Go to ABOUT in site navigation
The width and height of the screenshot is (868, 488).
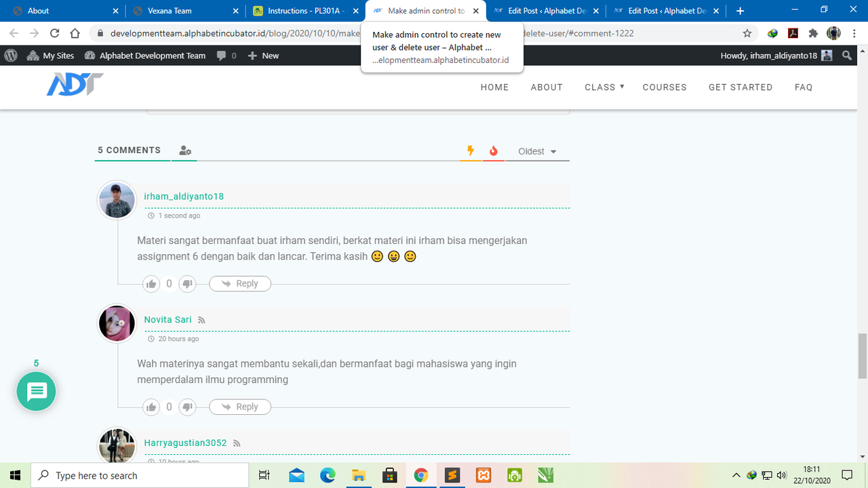[x=547, y=87]
